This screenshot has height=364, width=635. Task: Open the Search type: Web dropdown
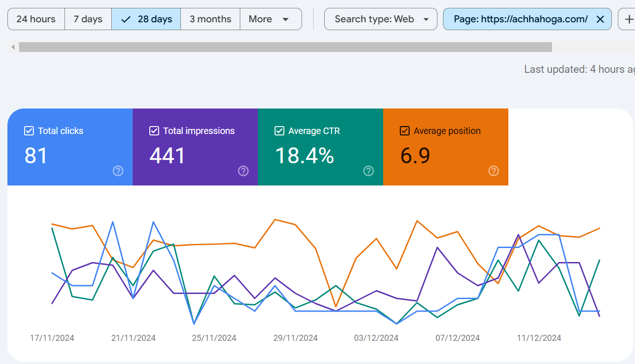click(x=380, y=19)
